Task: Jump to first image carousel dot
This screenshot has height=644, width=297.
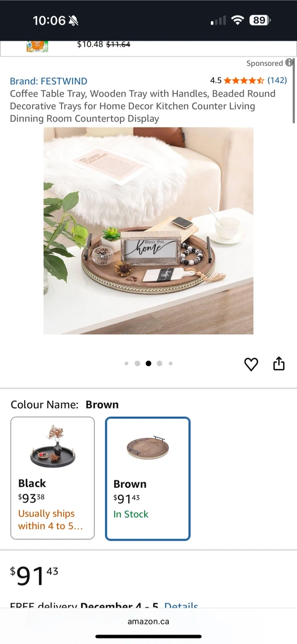Action: click(126, 364)
